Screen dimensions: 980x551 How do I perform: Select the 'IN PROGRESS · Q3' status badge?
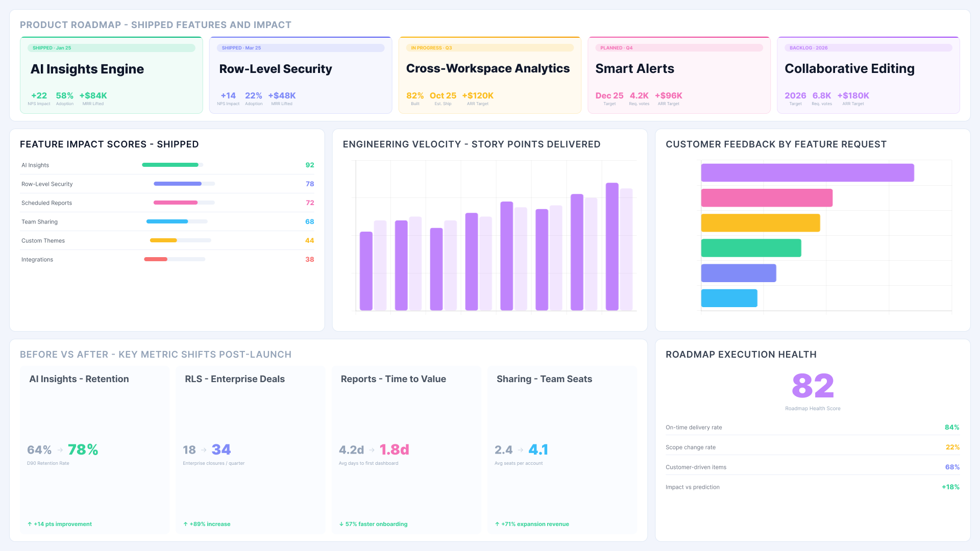[490, 48]
